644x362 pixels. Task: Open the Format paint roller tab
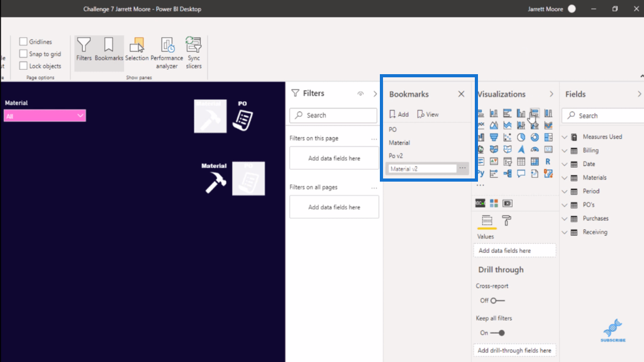pos(506,221)
